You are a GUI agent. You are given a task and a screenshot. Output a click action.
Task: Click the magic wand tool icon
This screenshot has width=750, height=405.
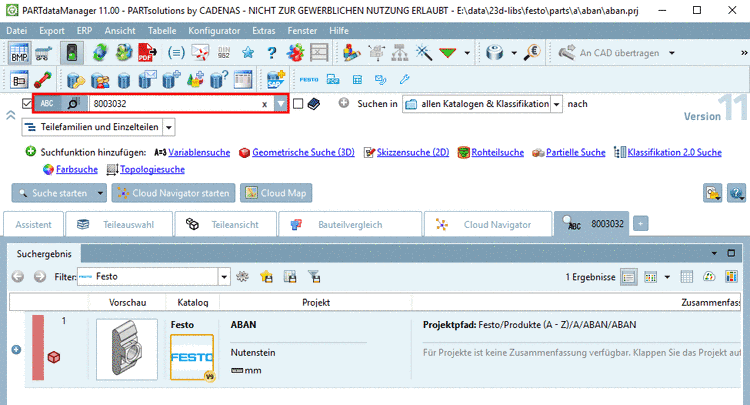[x=423, y=53]
